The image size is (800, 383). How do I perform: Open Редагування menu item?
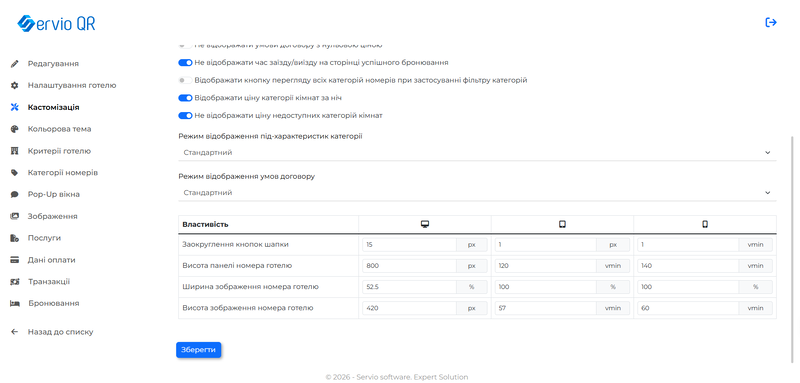(x=53, y=64)
